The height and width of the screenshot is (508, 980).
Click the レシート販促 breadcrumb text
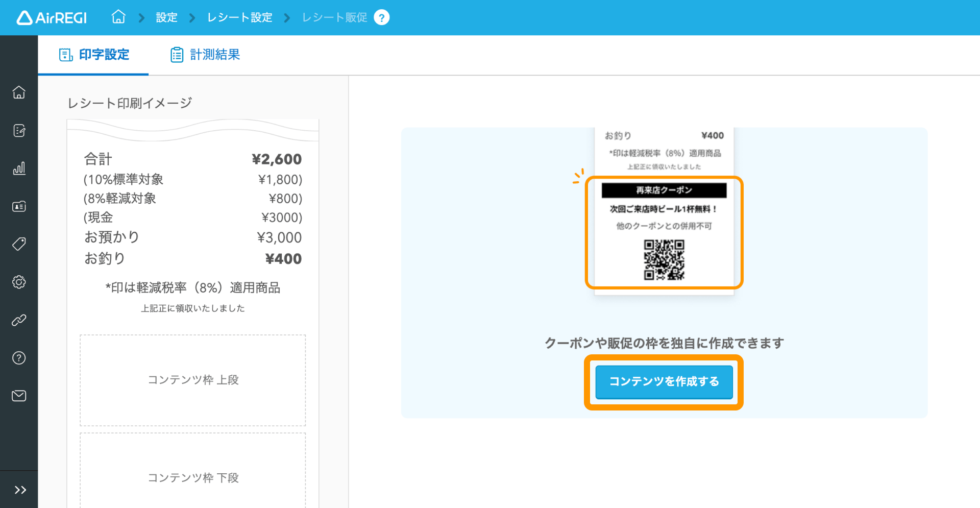334,18
